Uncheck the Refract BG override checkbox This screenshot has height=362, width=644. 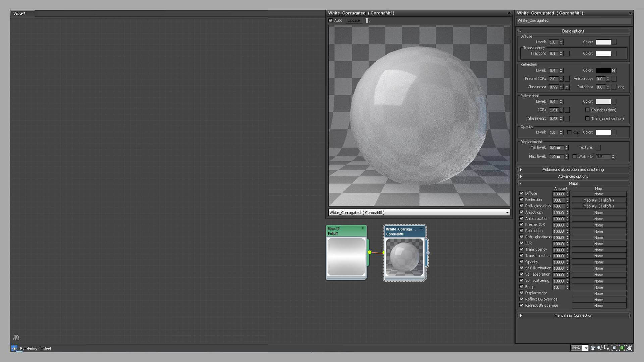coord(522,305)
